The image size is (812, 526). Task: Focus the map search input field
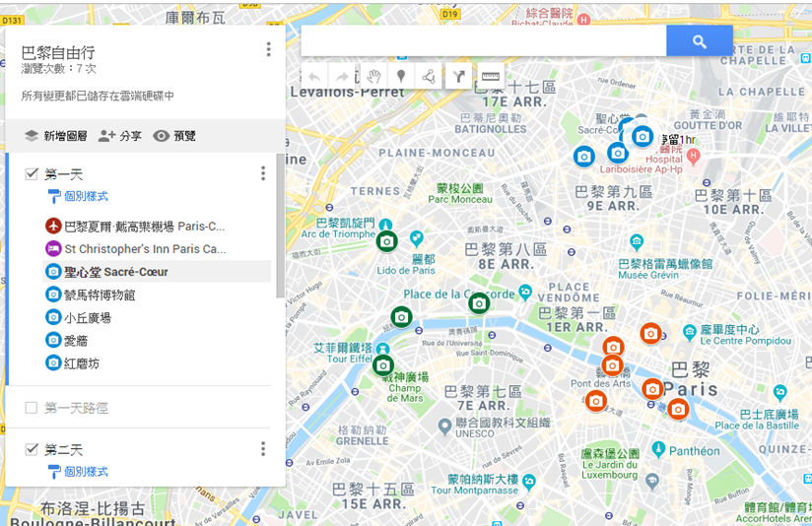coord(483,41)
